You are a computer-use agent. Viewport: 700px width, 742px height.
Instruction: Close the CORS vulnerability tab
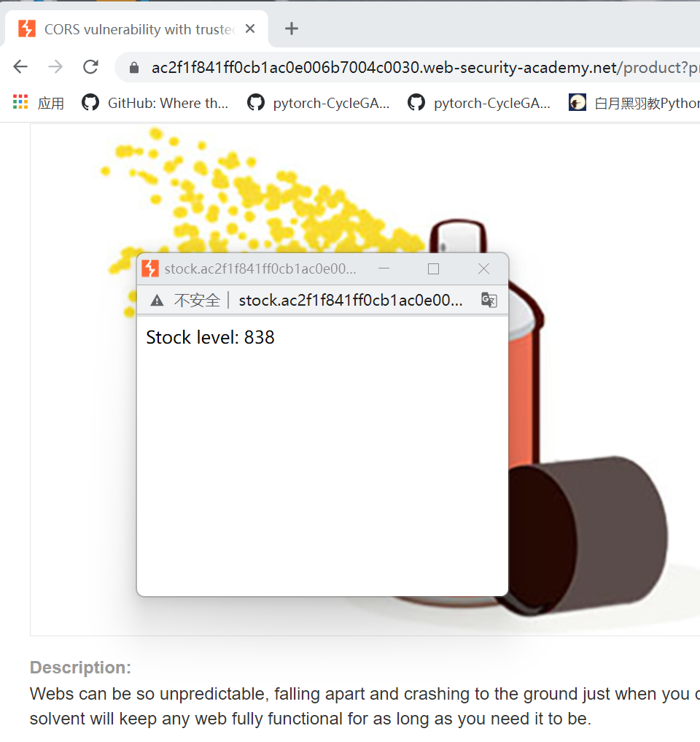(250, 29)
